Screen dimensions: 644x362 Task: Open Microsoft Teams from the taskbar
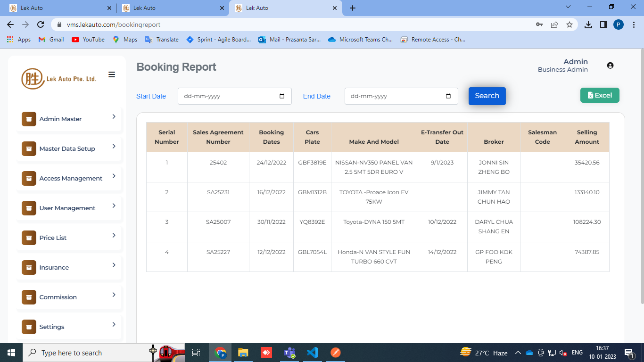289,353
